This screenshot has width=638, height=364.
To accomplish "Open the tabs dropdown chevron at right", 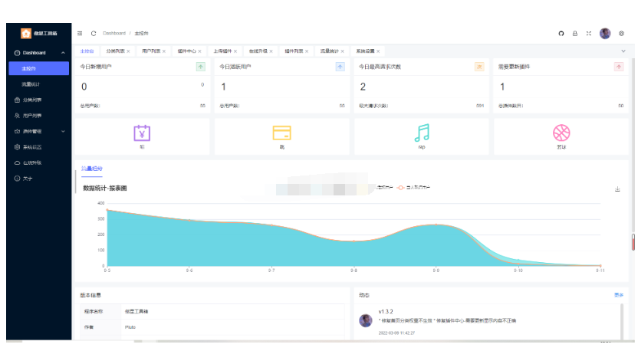I will pyautogui.click(x=623, y=51).
